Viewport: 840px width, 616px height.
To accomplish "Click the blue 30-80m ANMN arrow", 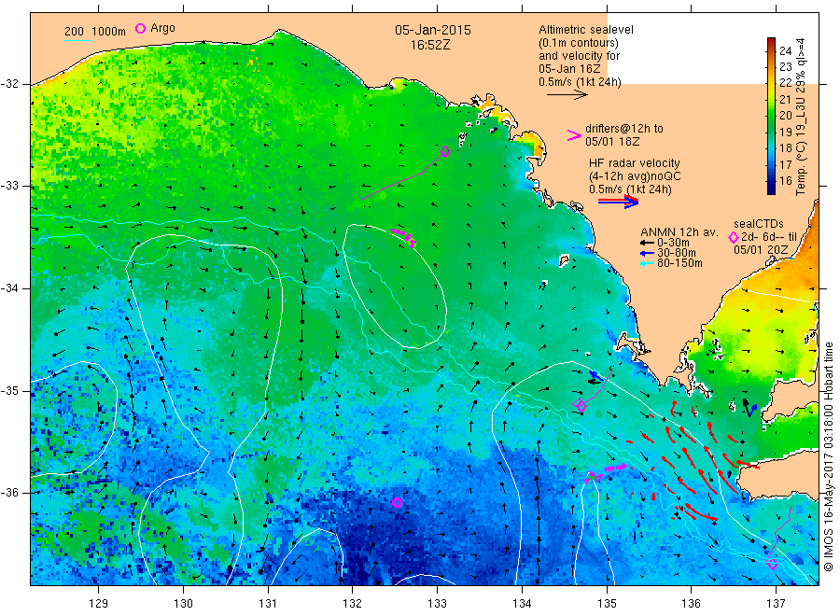I will pos(649,253).
